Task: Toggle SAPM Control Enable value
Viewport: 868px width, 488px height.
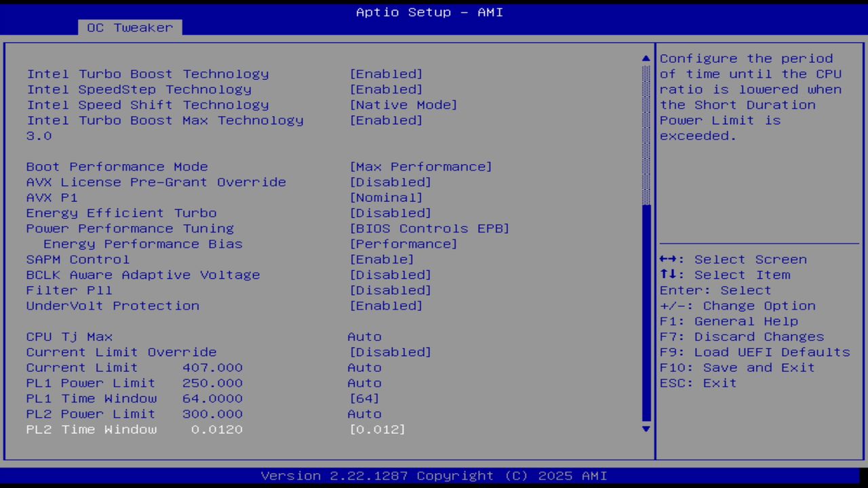Action: [x=382, y=260]
